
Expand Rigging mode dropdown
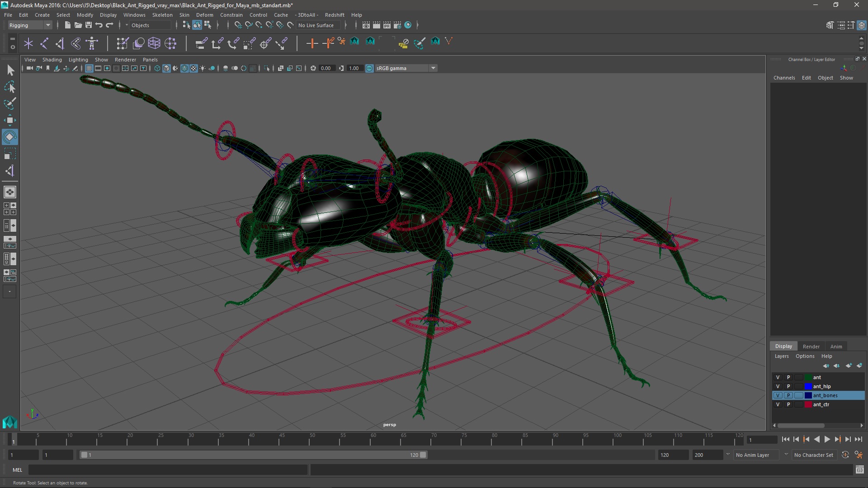click(x=47, y=25)
